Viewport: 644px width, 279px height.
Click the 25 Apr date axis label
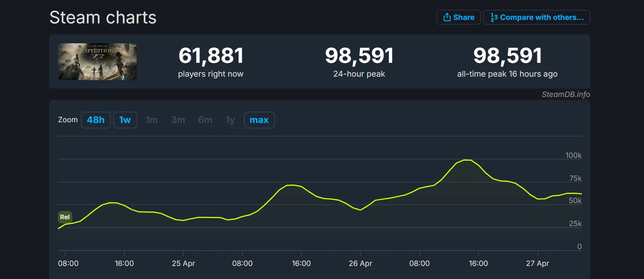(183, 263)
